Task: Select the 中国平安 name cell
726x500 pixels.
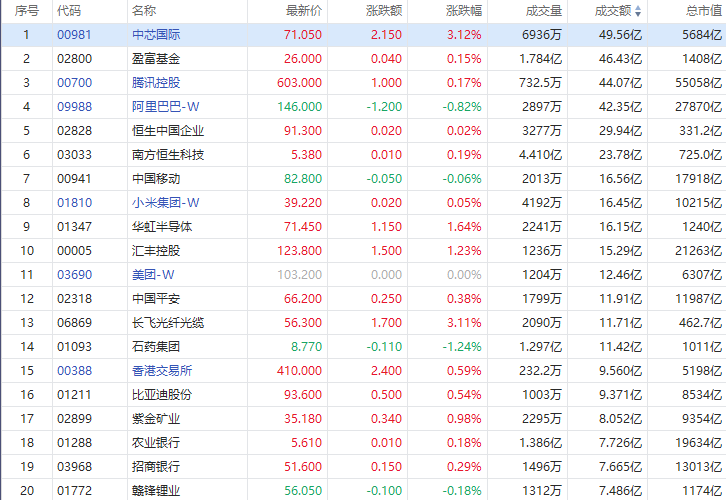Action: click(156, 299)
